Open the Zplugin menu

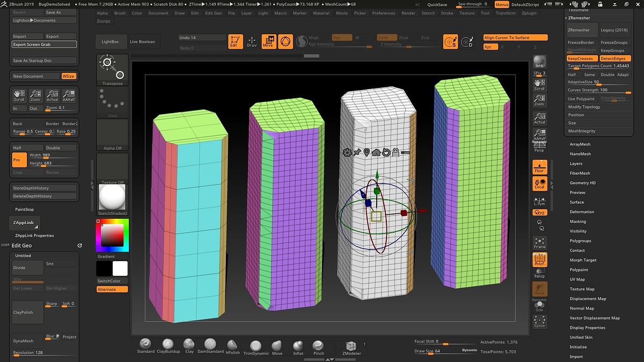[x=530, y=13]
